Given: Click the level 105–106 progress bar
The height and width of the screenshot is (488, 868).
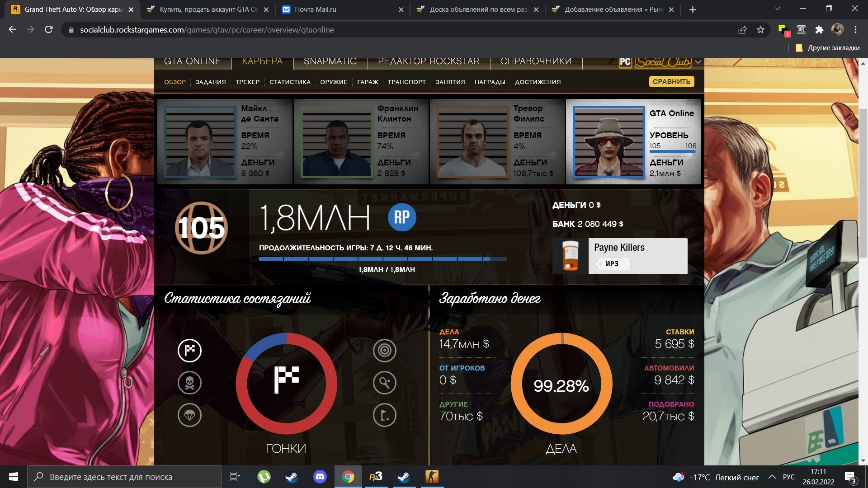Looking at the screenshot, I should 673,152.
